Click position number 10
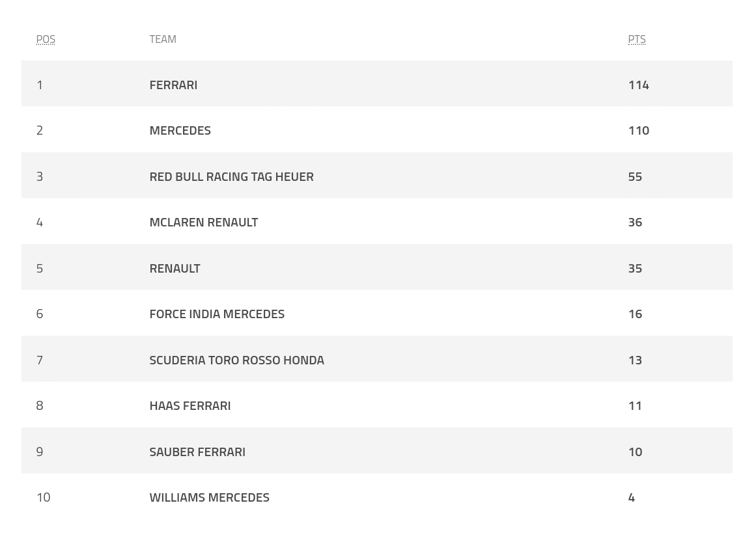Screen dimensions: 756x542 tap(44, 497)
